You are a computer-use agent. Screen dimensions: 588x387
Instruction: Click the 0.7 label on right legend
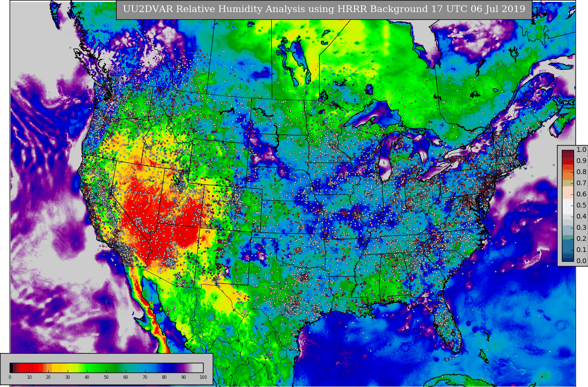(x=581, y=183)
